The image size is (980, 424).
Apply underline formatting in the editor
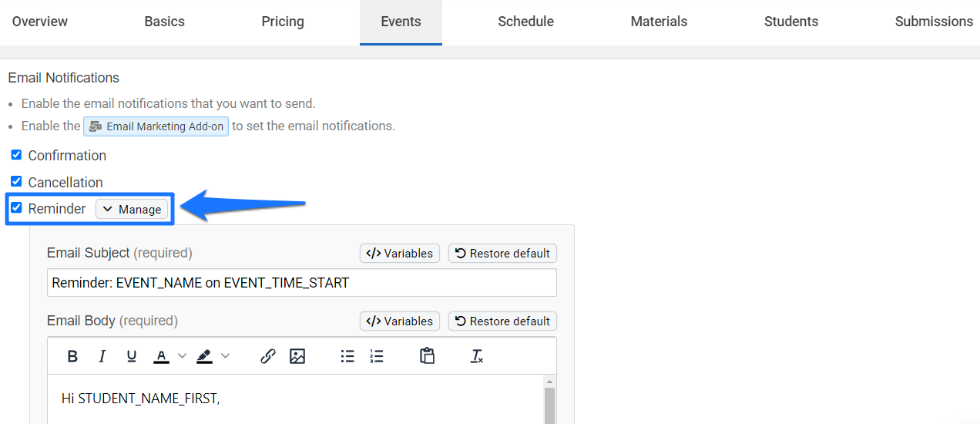[132, 356]
